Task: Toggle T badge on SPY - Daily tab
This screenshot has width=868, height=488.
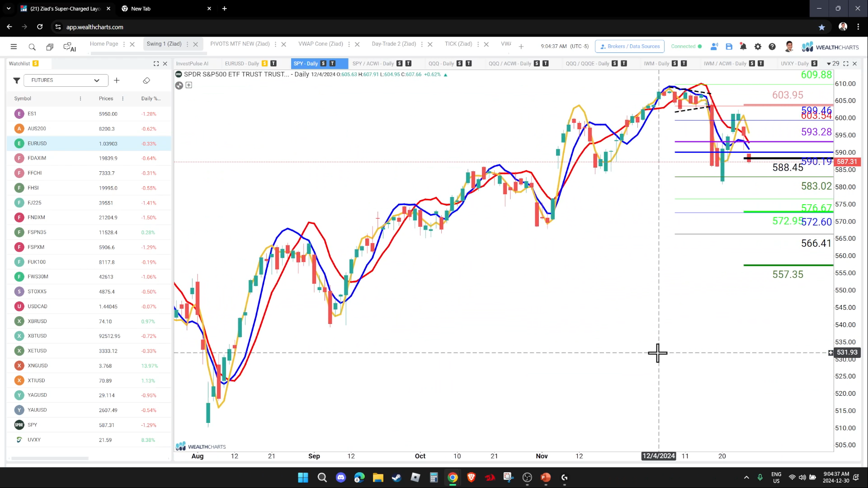Action: point(332,64)
